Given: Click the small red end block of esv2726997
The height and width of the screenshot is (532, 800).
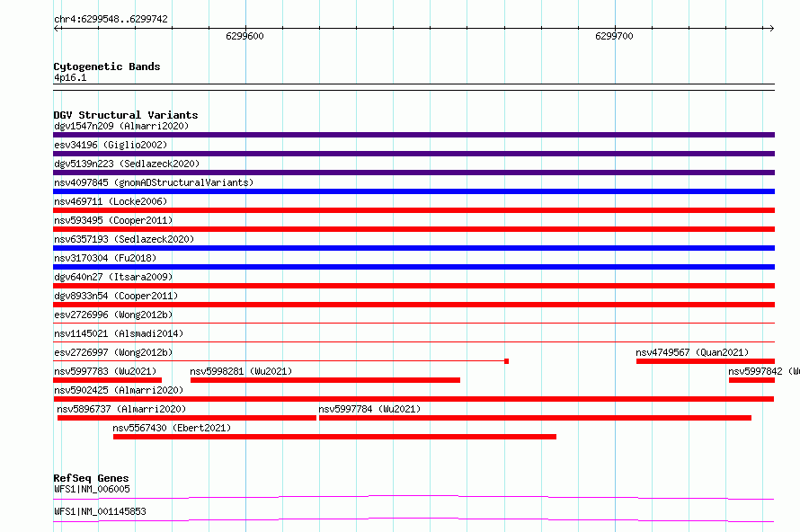Looking at the screenshot, I should (507, 361).
